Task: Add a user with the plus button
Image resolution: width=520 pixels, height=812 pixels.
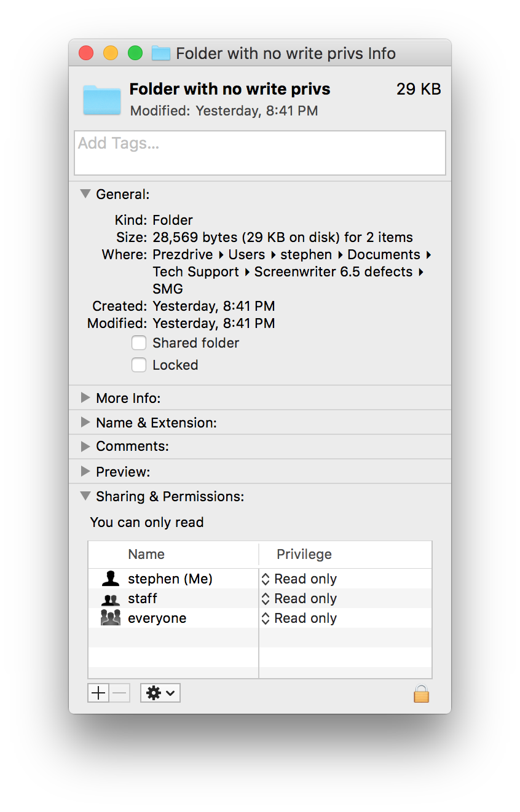Action: [x=98, y=693]
